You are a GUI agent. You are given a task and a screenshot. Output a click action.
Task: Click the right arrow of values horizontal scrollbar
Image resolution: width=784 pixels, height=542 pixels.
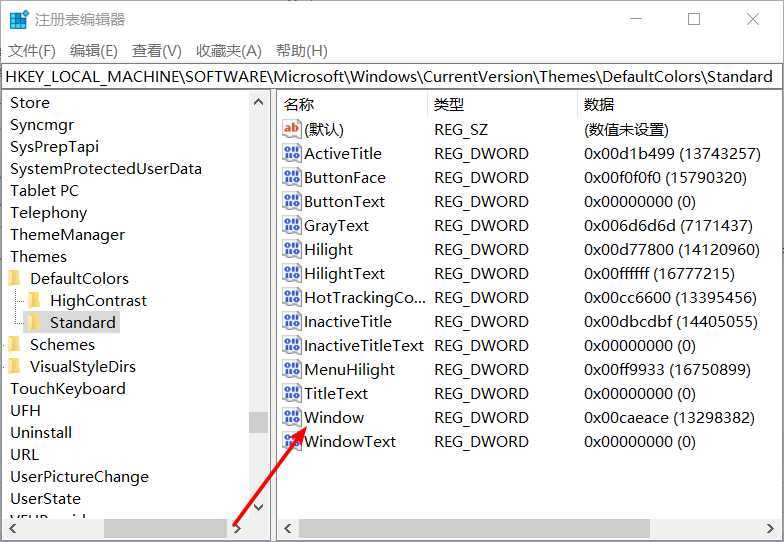tap(770, 528)
